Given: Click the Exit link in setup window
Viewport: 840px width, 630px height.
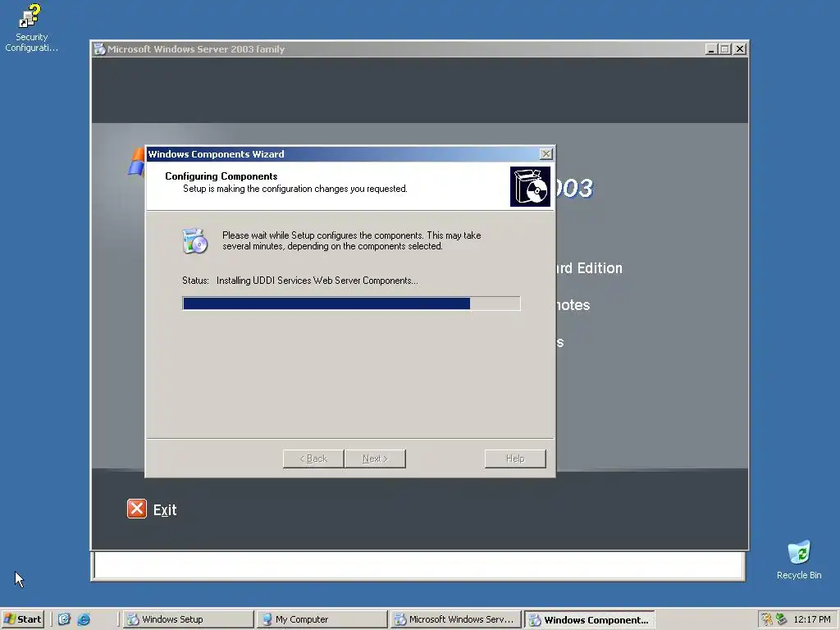Looking at the screenshot, I should tap(165, 510).
